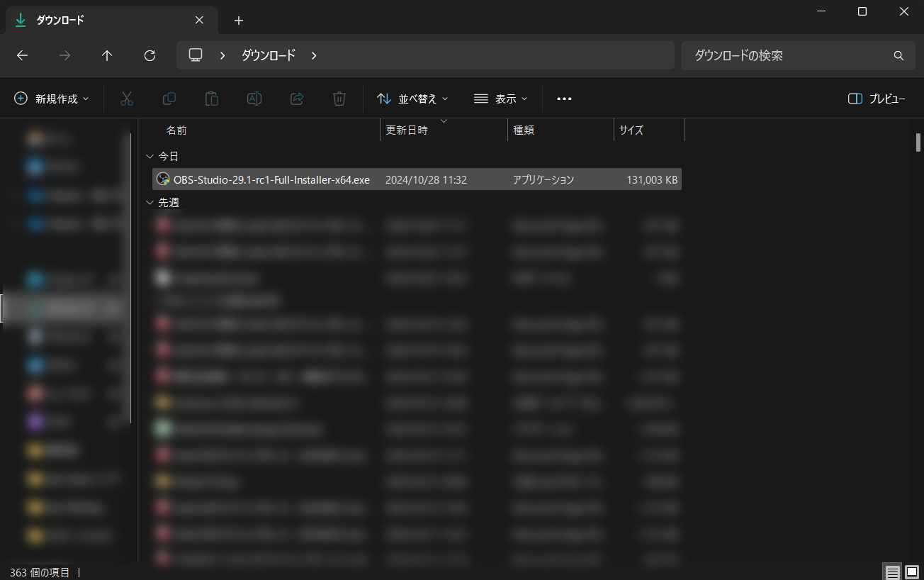Click the share icon in toolbar

297,99
